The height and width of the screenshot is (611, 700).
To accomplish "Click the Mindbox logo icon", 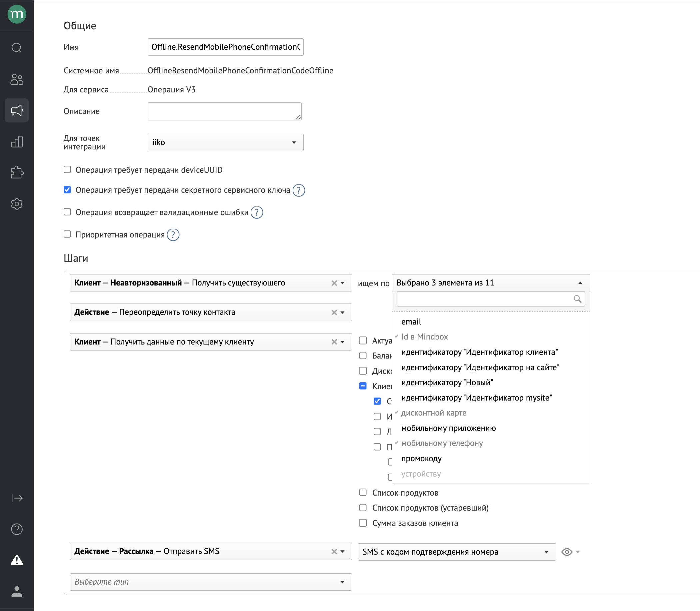I will coord(17,14).
